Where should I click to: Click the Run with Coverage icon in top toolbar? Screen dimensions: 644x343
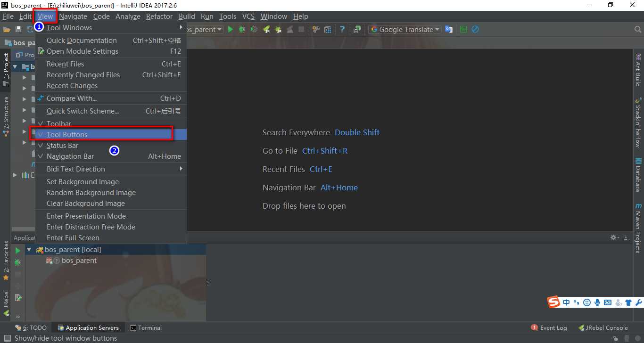[x=254, y=29]
